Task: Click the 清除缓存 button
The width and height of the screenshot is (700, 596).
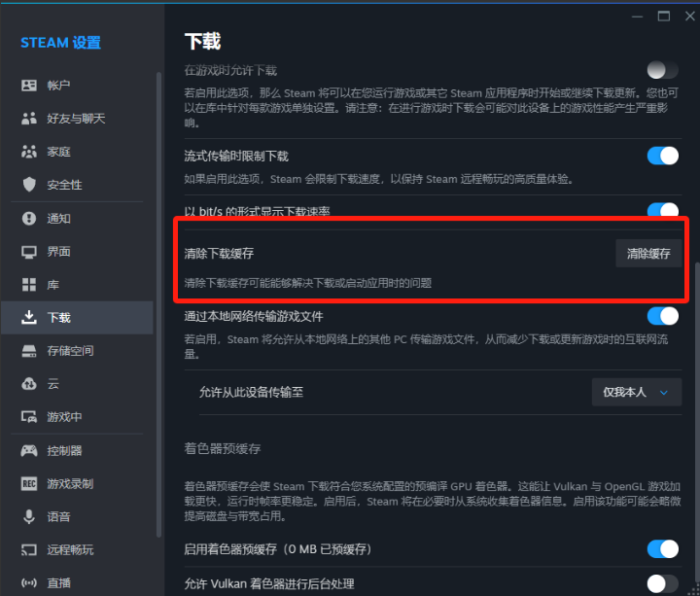Action: [648, 254]
